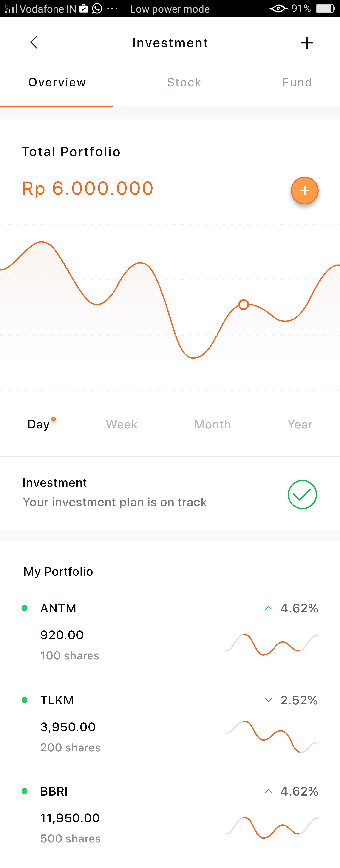The width and height of the screenshot is (340, 868).
Task: Tap the BBRI green up-arrow indicator
Action: pyautogui.click(x=269, y=791)
